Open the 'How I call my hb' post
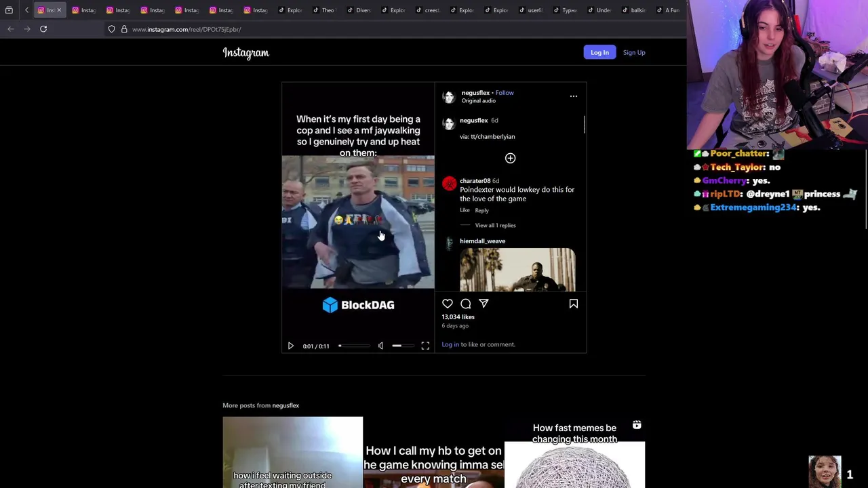Viewport: 868px width, 488px height. pos(433,452)
